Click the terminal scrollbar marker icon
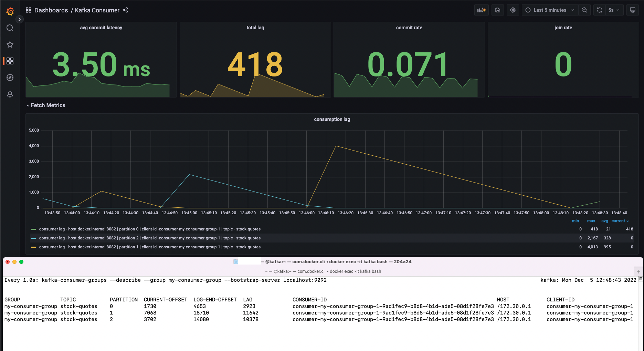 coord(641,279)
